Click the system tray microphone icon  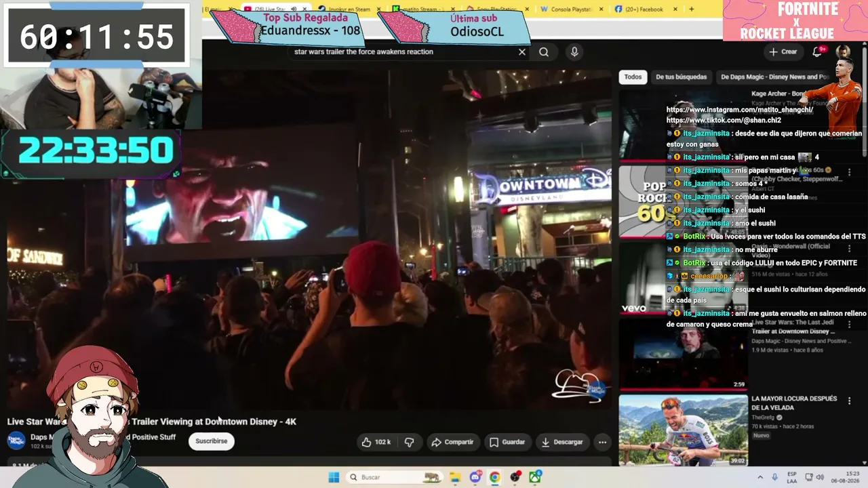(x=775, y=477)
